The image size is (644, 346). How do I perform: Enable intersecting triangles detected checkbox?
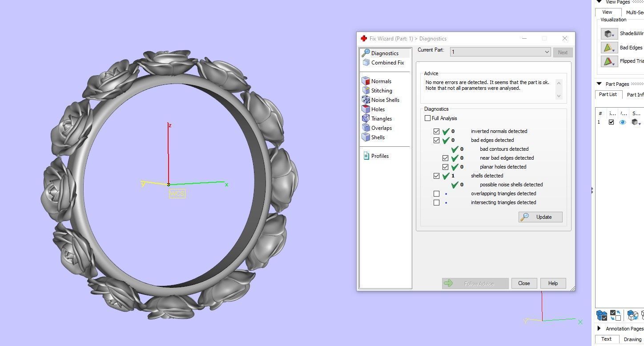436,202
